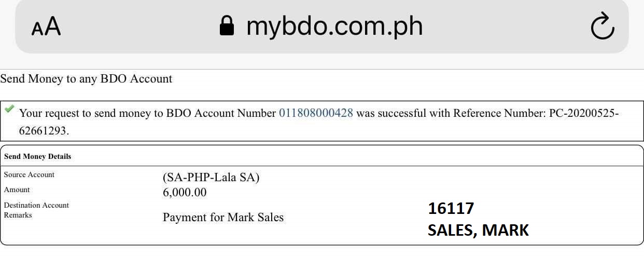This screenshot has height=257, width=644.
Task: Click the Send Money Details header
Action: (x=37, y=156)
